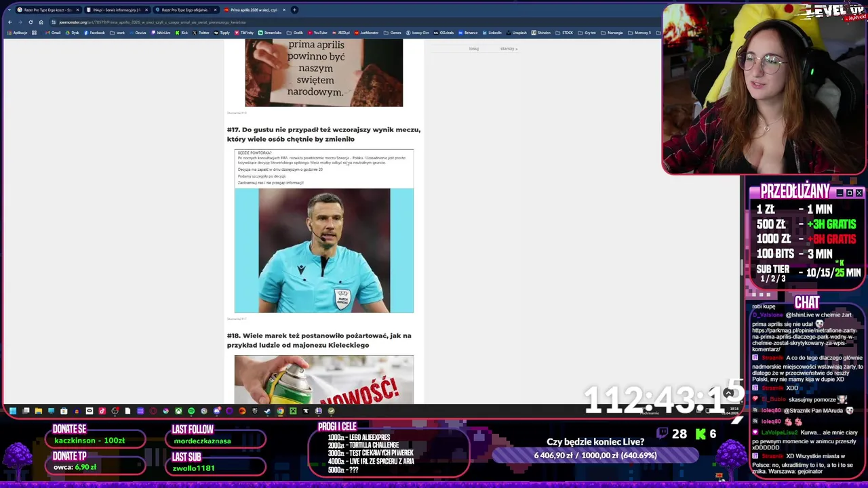Go back in the browser
Image resolution: width=868 pixels, height=488 pixels.
pyautogui.click(x=9, y=22)
